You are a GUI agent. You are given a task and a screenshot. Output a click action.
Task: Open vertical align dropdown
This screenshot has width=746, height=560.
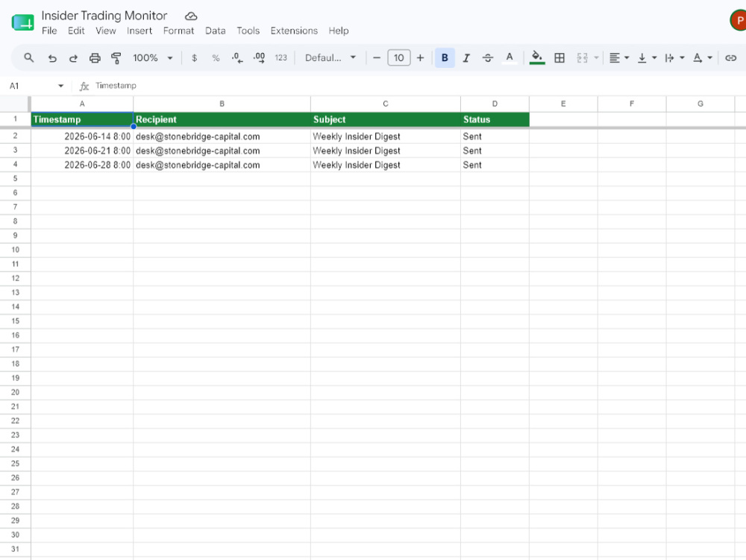tap(647, 58)
